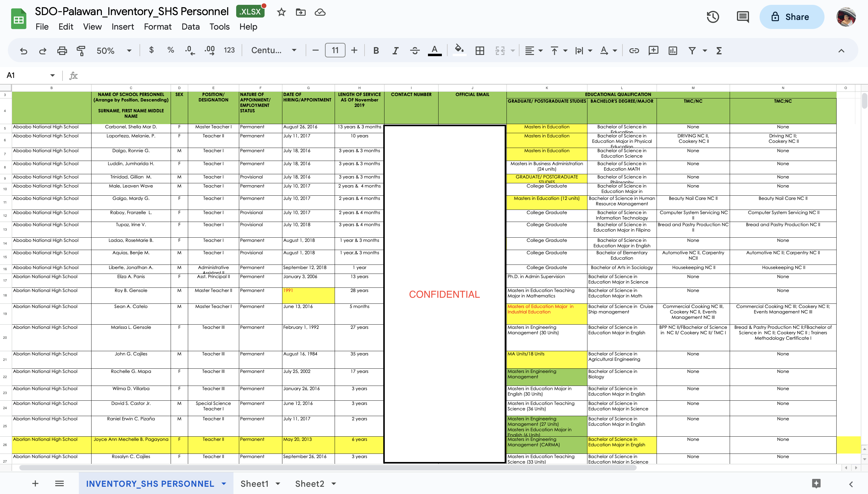Screen dimensions: 868x494
Task: Star this spreadsheet document
Action: click(x=281, y=12)
